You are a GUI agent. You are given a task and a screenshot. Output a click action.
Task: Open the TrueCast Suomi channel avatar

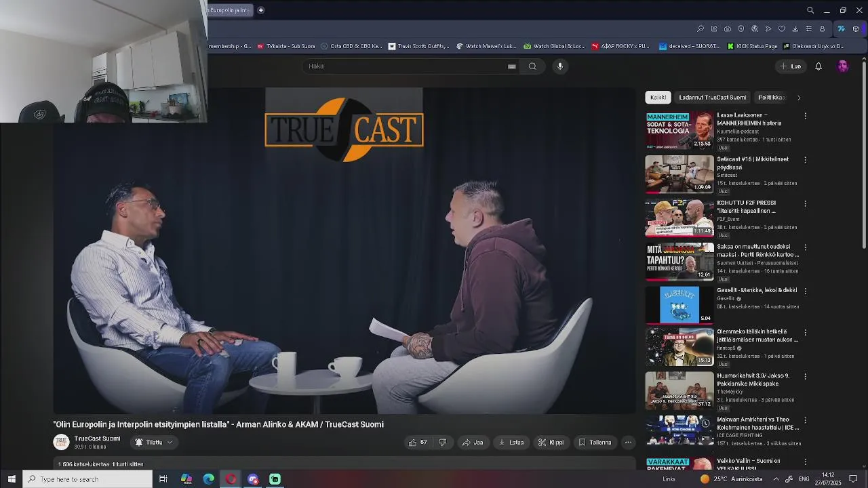[x=61, y=442]
